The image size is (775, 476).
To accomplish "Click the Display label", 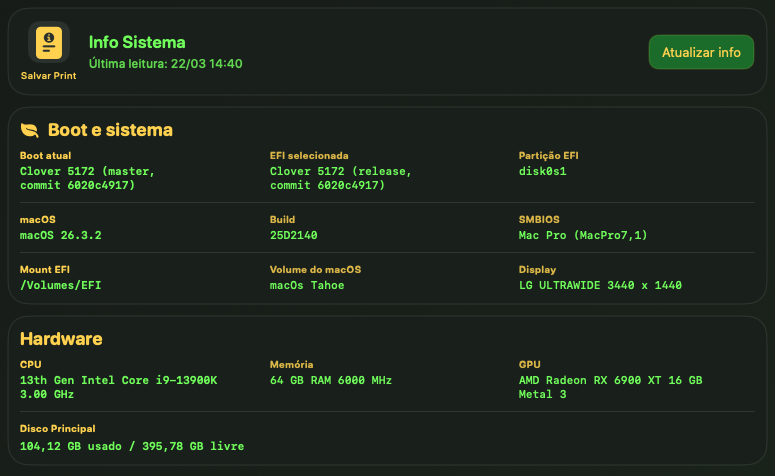I will [537, 269].
